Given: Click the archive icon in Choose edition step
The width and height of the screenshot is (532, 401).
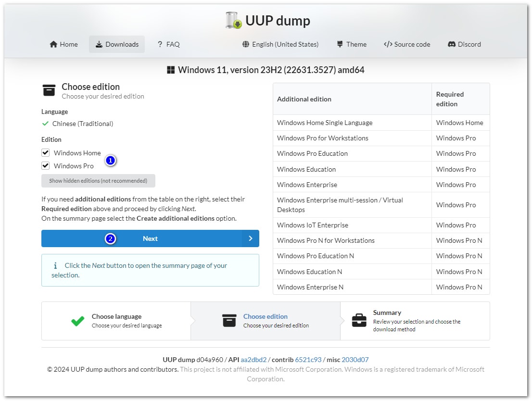Looking at the screenshot, I should pos(229,321).
